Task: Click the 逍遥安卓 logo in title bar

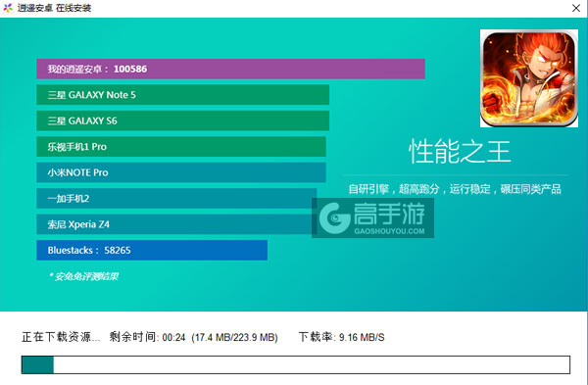Action: pyautogui.click(x=8, y=8)
